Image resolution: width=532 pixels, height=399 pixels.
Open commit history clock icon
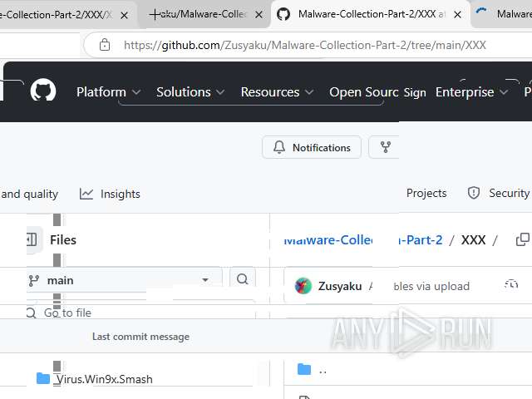coord(511,284)
